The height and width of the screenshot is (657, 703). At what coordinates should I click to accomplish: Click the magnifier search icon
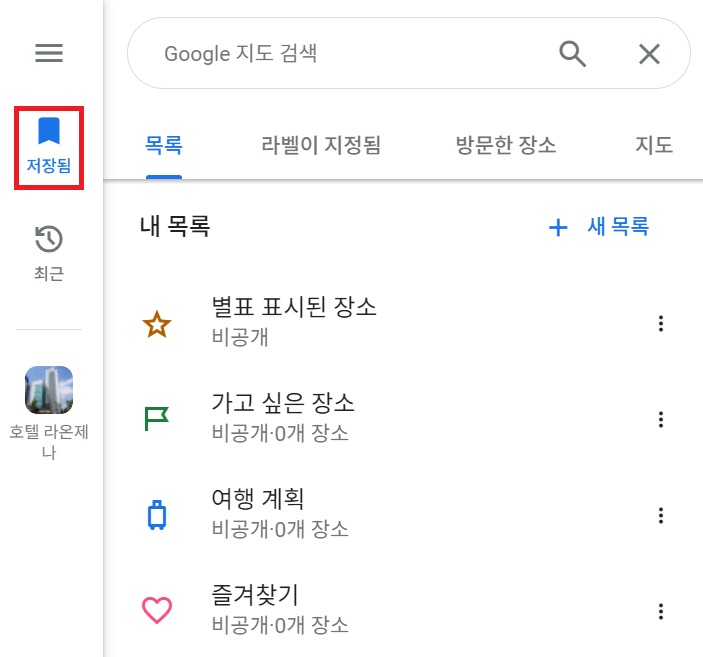[573, 54]
